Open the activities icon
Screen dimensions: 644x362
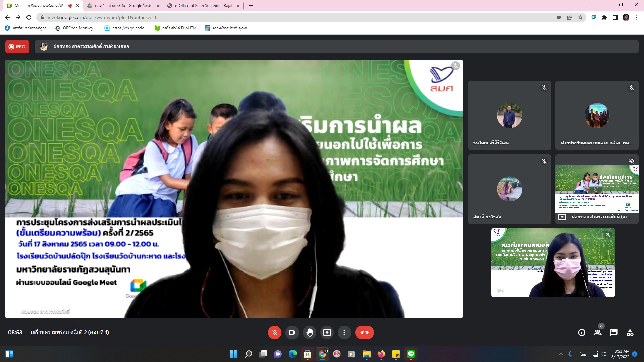(x=630, y=333)
